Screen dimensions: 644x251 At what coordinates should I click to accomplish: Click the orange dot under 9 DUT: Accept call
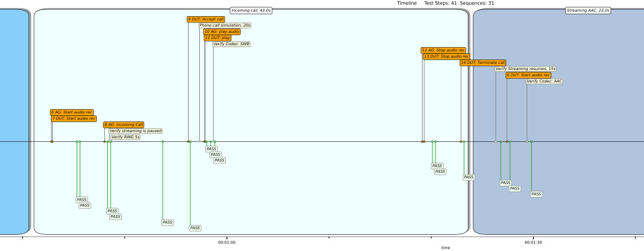(188, 142)
